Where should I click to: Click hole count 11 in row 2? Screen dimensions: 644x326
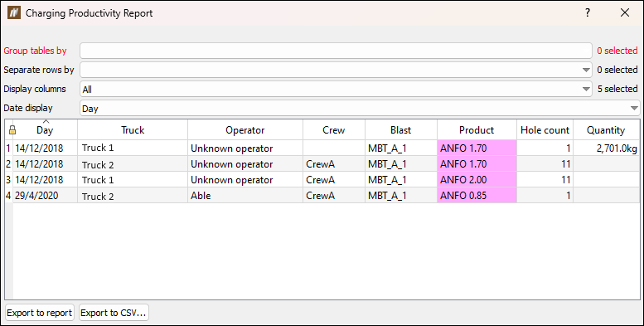(545, 164)
